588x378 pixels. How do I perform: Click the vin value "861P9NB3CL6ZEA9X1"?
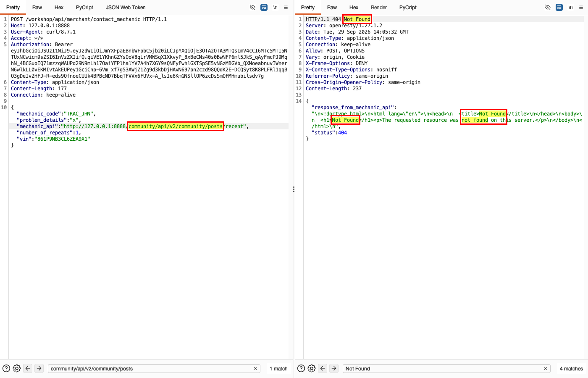point(62,139)
